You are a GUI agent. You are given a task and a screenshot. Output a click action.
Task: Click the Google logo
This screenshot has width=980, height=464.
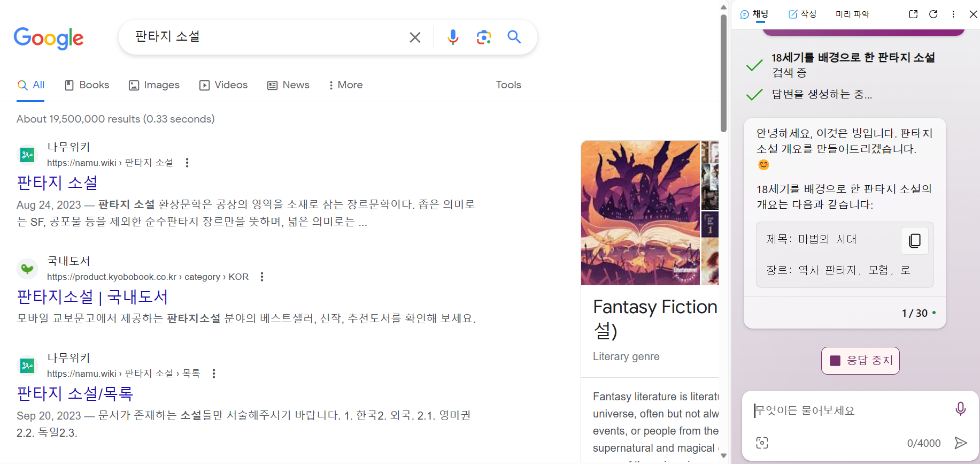[x=49, y=38]
